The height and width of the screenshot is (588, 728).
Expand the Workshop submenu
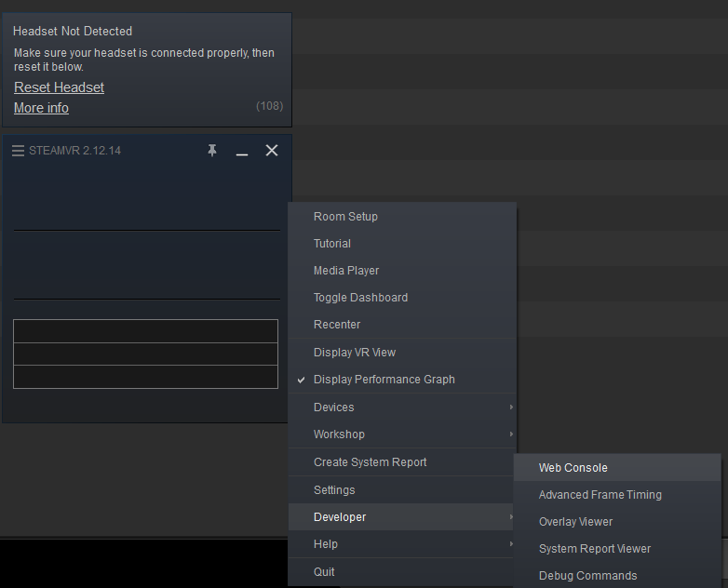click(x=402, y=434)
